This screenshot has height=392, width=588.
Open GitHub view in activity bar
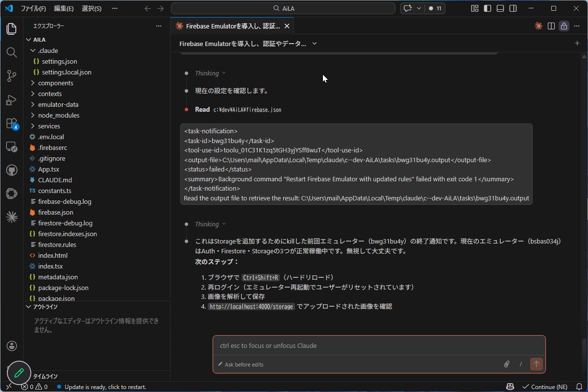point(12,170)
